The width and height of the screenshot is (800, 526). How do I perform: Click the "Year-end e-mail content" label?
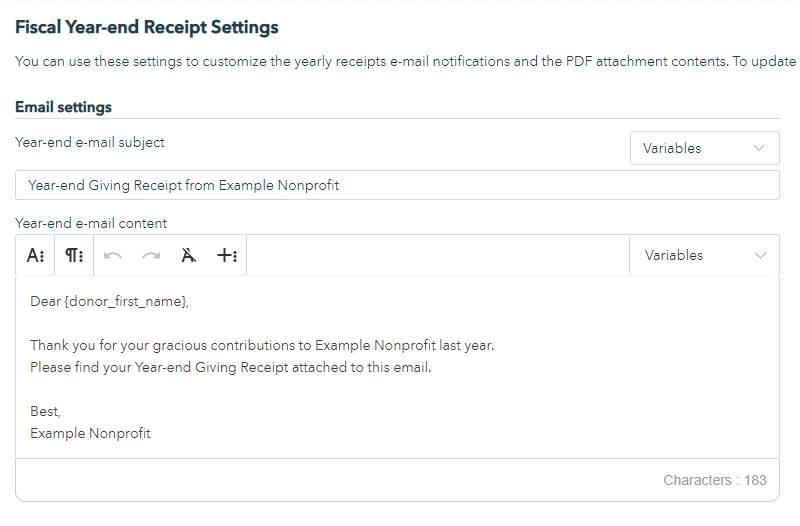pos(91,223)
